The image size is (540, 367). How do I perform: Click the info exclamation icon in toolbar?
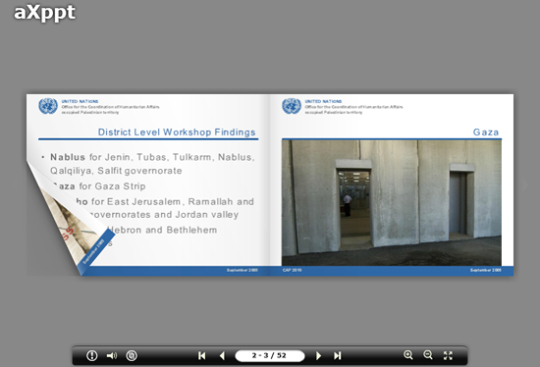coord(92,355)
